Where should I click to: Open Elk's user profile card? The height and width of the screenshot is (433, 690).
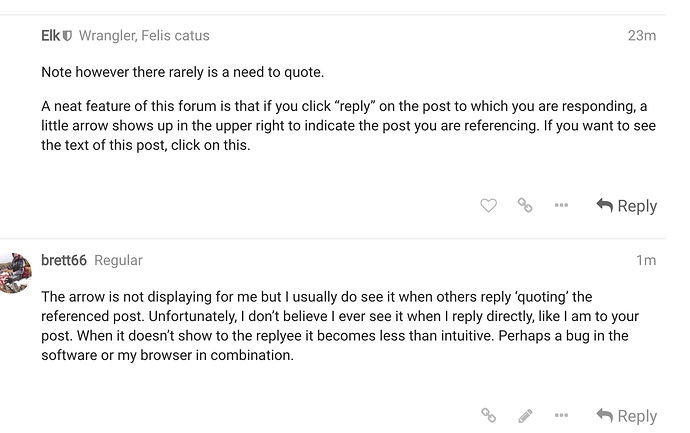click(50, 36)
